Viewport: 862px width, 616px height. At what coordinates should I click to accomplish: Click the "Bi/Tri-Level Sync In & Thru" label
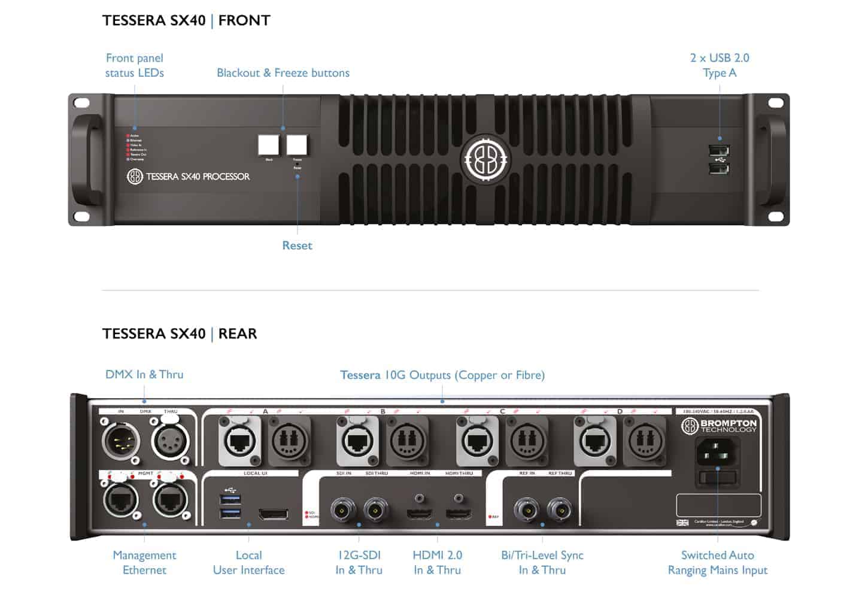(542, 563)
